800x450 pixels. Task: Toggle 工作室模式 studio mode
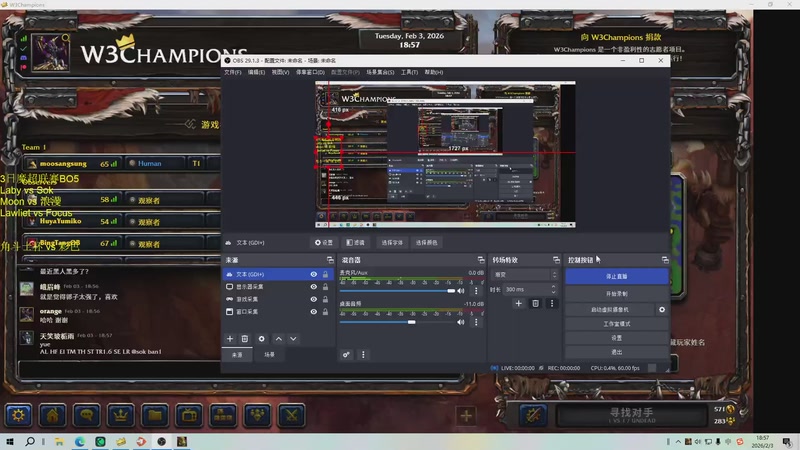(617, 324)
